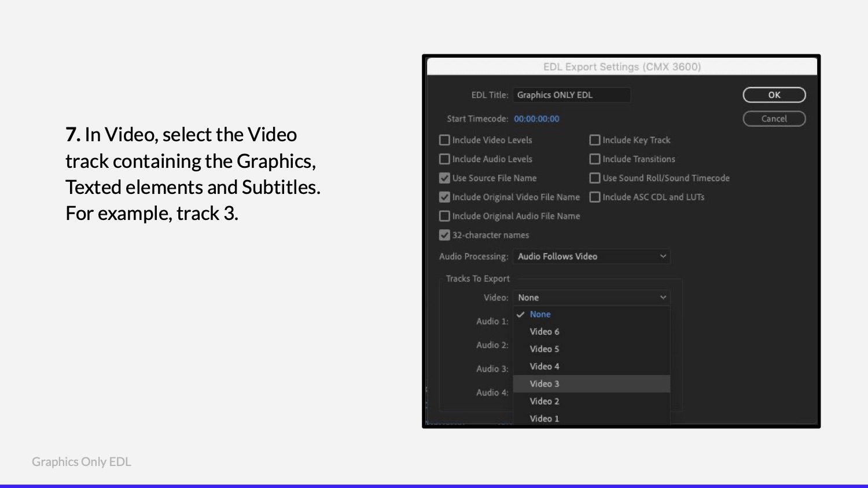
Task: Uncheck Include Original Video File Name
Action: tap(444, 197)
